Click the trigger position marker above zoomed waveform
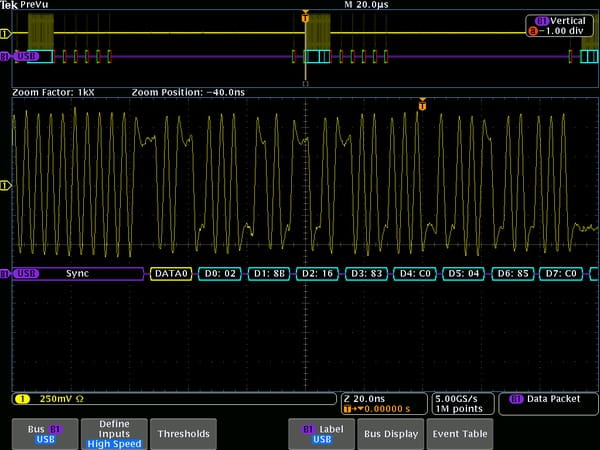 [423, 104]
